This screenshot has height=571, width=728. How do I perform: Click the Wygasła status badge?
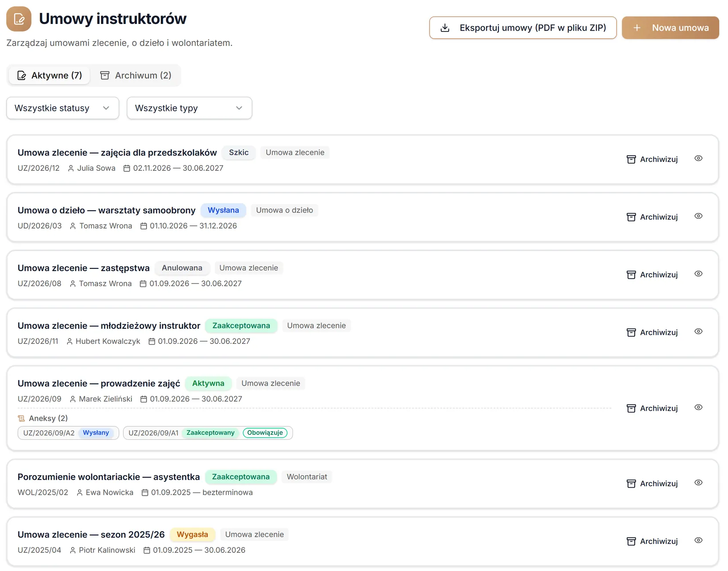click(192, 535)
